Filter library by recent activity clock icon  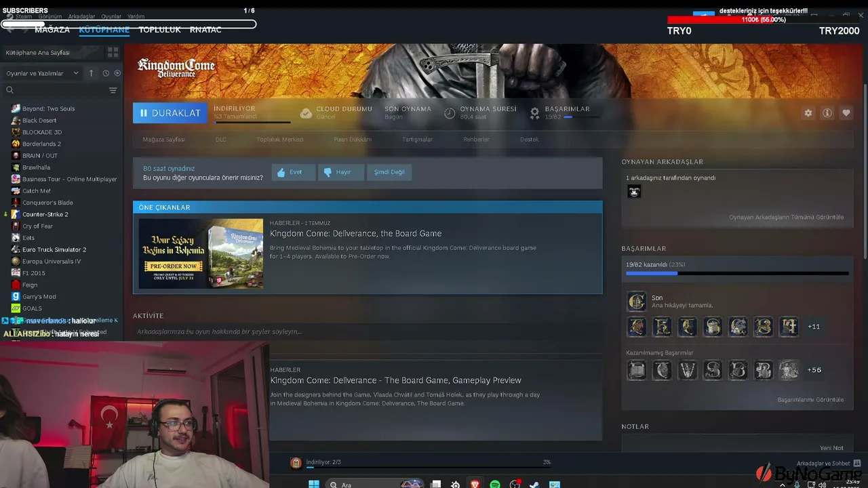pos(106,73)
